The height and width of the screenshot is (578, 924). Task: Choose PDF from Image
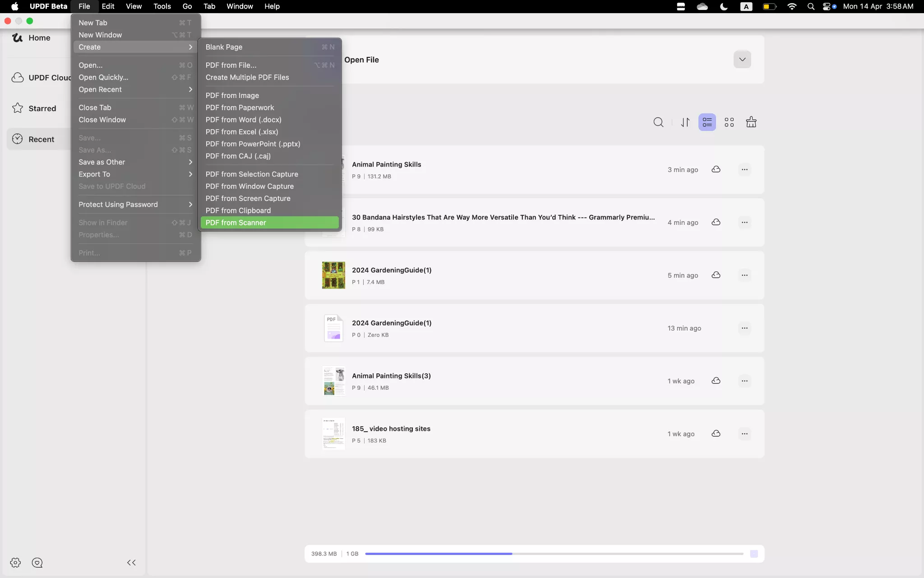(269, 95)
